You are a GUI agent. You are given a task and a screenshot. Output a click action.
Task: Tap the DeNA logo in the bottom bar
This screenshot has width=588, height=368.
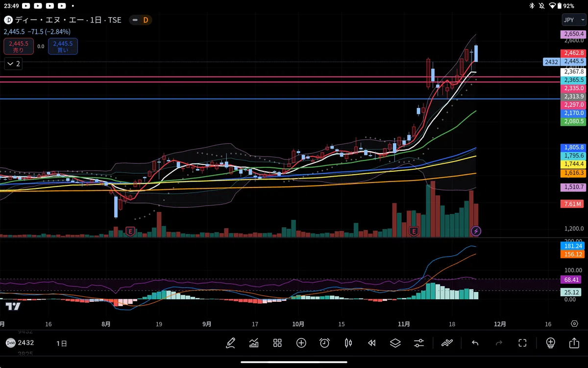pos(10,343)
